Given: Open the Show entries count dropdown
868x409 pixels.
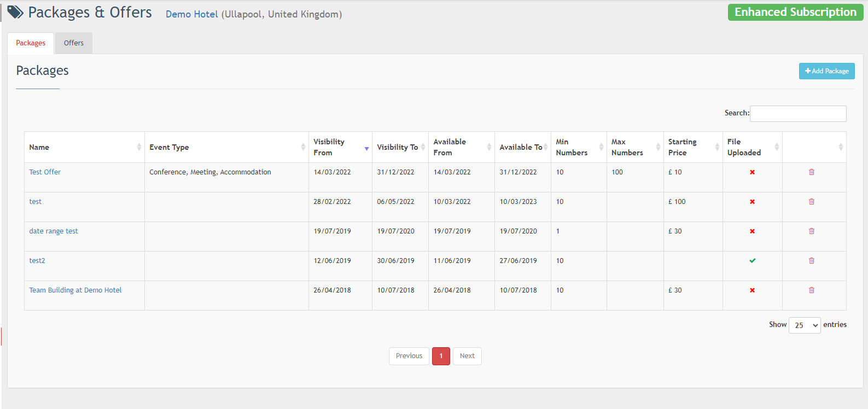Looking at the screenshot, I should coord(805,325).
